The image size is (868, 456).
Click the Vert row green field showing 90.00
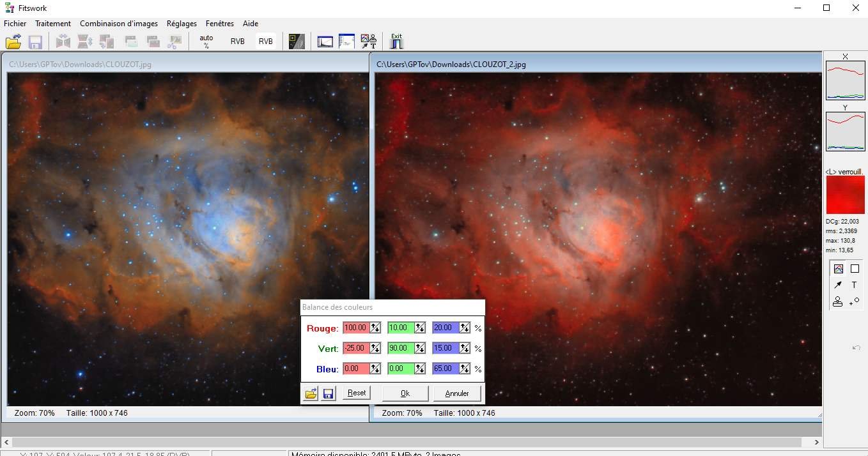click(401, 348)
